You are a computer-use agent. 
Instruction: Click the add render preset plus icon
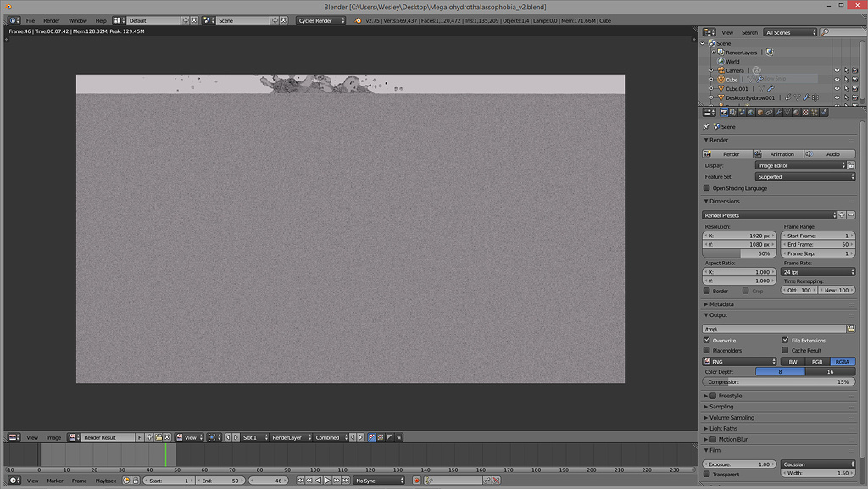pyautogui.click(x=842, y=215)
